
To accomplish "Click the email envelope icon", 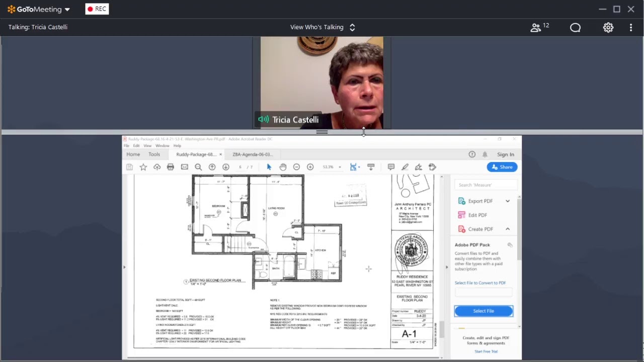I will pos(185,167).
